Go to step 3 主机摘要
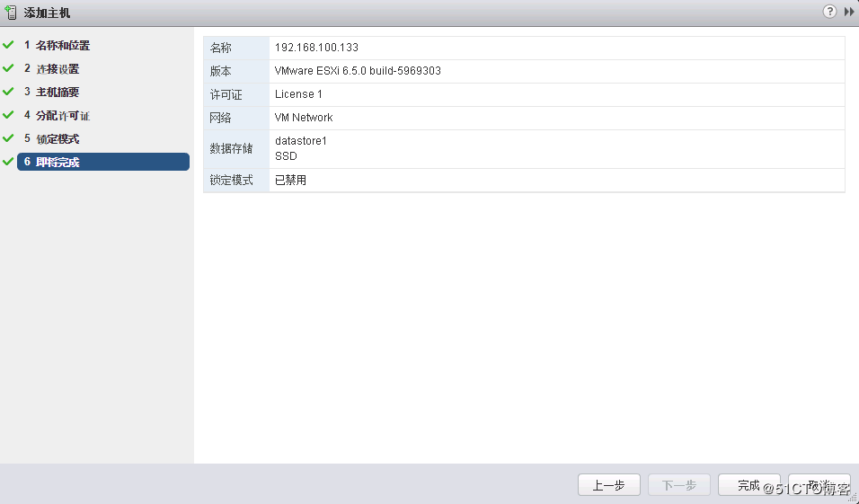Viewport: 859px width, 504px height. (x=51, y=92)
